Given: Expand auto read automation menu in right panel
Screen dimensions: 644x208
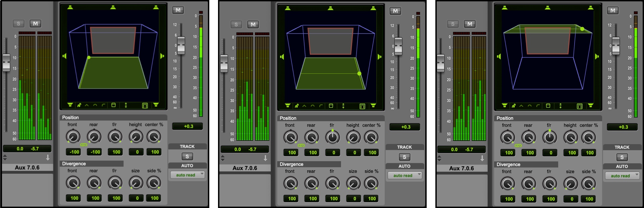Looking at the screenshot, I should point(622,176).
